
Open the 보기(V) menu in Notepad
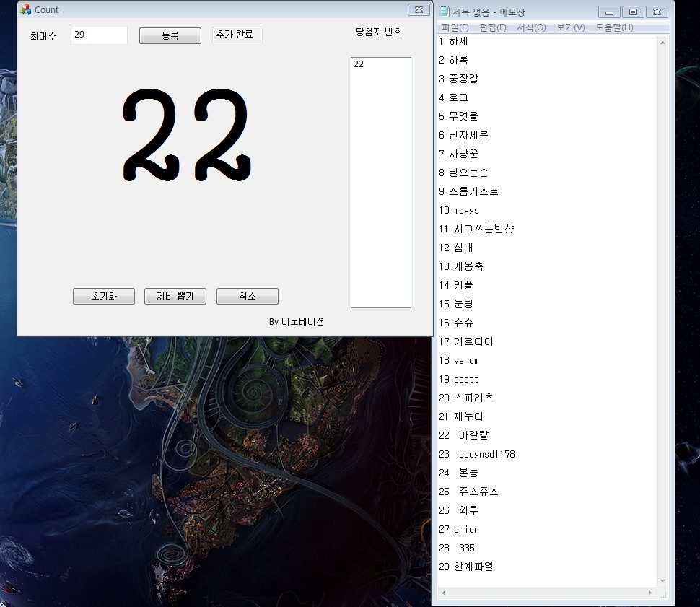pyautogui.click(x=571, y=27)
